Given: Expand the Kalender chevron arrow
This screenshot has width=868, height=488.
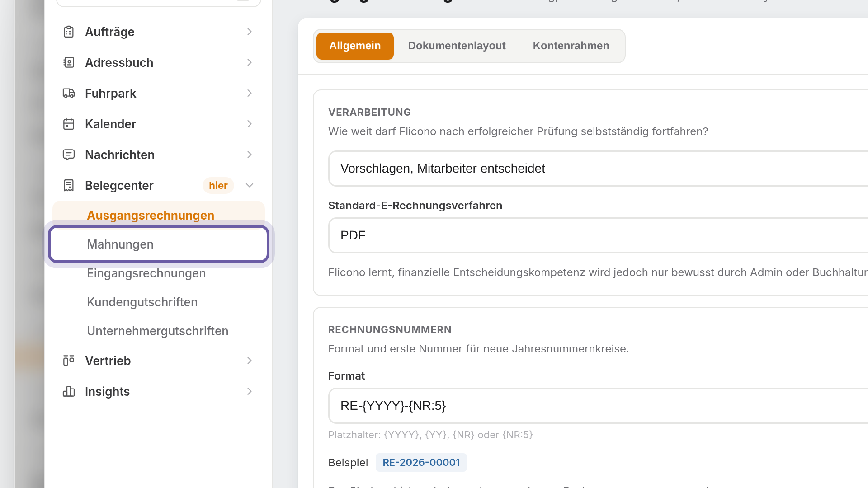Looking at the screenshot, I should click(250, 124).
